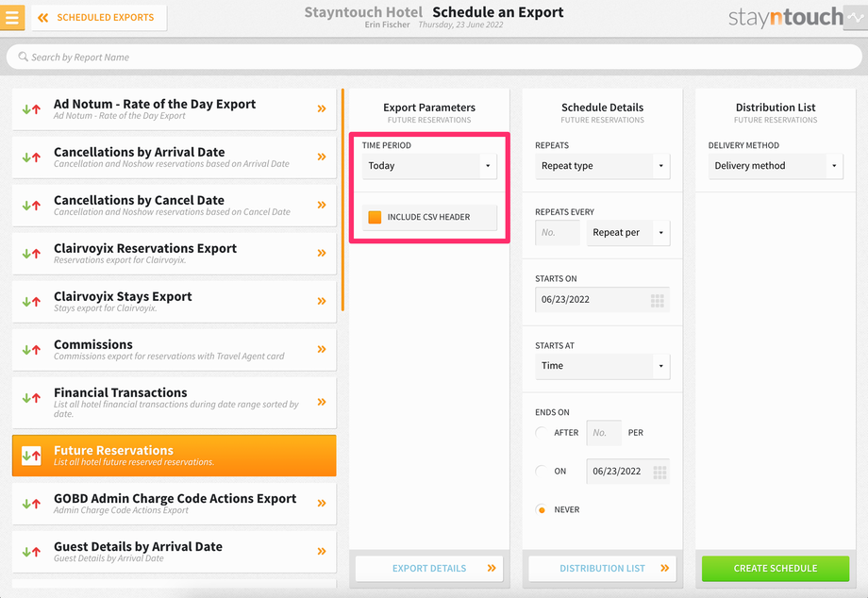Click the Starts On date field
The height and width of the screenshot is (598, 868).
tap(602, 300)
